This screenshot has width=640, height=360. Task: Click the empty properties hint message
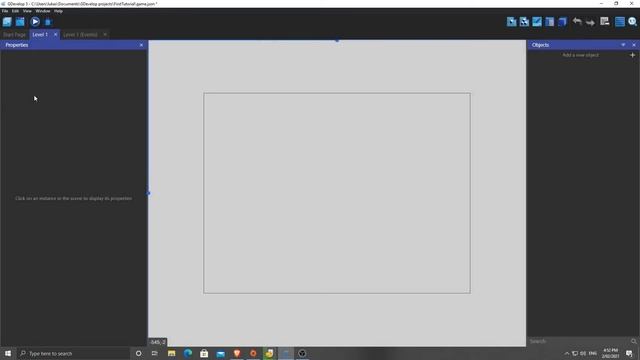tap(73, 198)
